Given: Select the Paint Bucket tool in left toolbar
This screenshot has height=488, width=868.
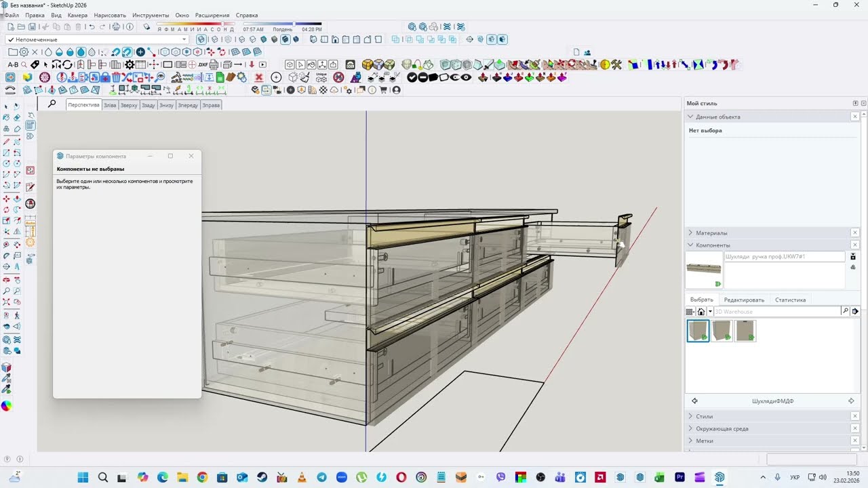Looking at the screenshot, I should (x=6, y=117).
